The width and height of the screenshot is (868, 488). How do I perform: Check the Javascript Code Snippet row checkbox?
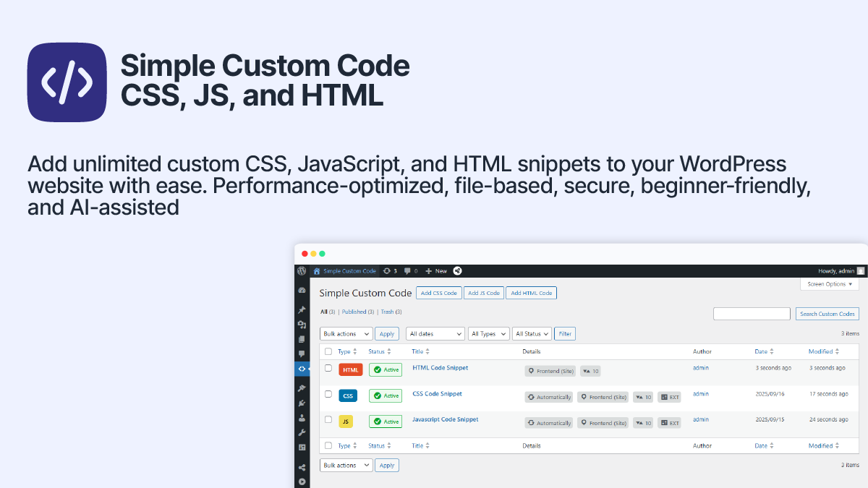328,419
